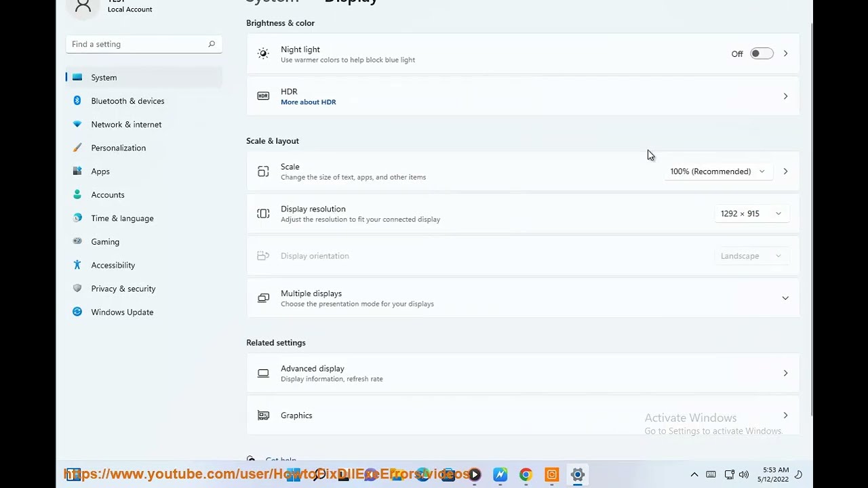
Task: Click the Personalization paintbrush icon
Action: click(77, 148)
